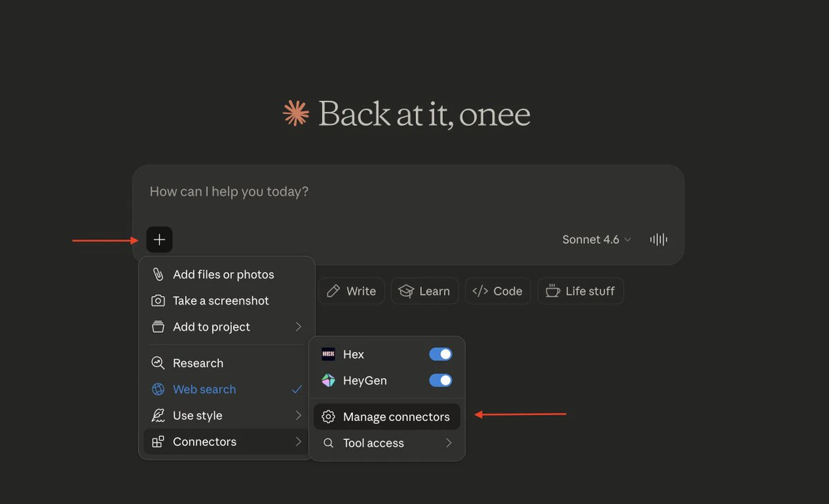This screenshot has width=829, height=504.
Task: Click the Add to project stack icon
Action: point(158,327)
